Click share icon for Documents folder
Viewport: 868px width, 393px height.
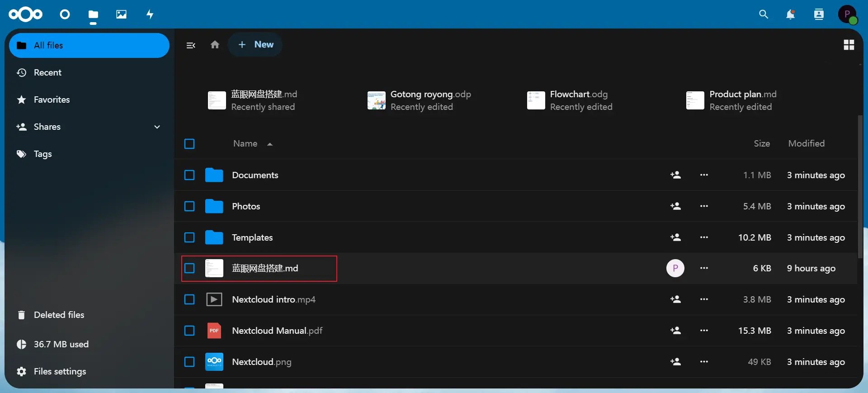click(675, 175)
